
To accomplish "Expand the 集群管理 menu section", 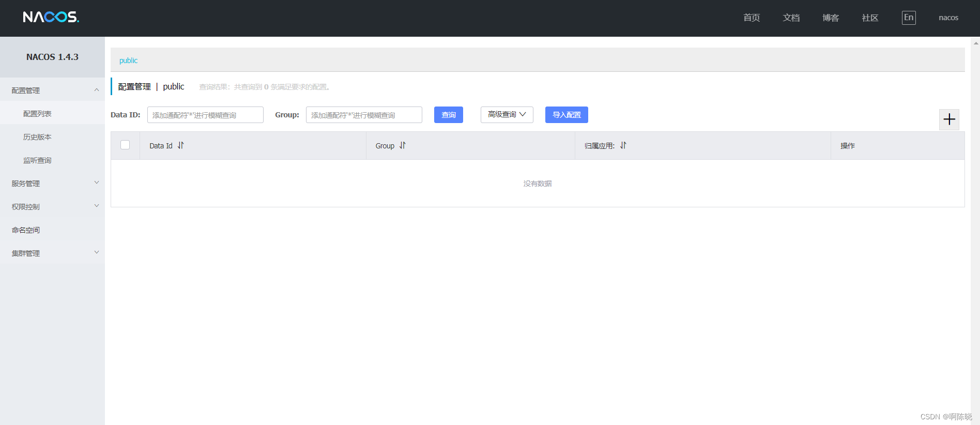I will click(x=52, y=253).
